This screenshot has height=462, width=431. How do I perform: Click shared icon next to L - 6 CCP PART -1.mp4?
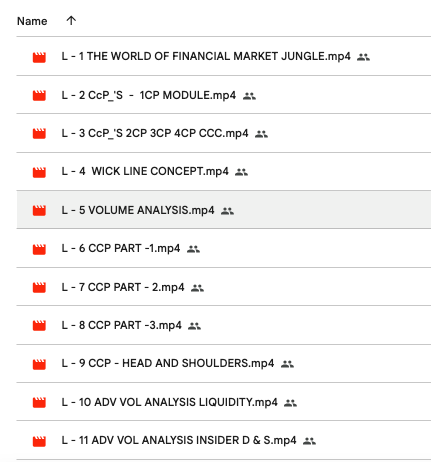pos(193,249)
